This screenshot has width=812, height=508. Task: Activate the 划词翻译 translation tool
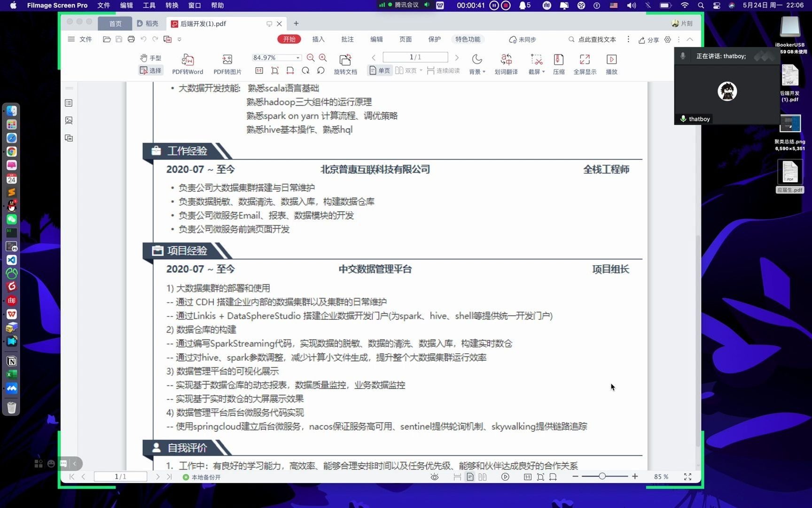tap(506, 63)
